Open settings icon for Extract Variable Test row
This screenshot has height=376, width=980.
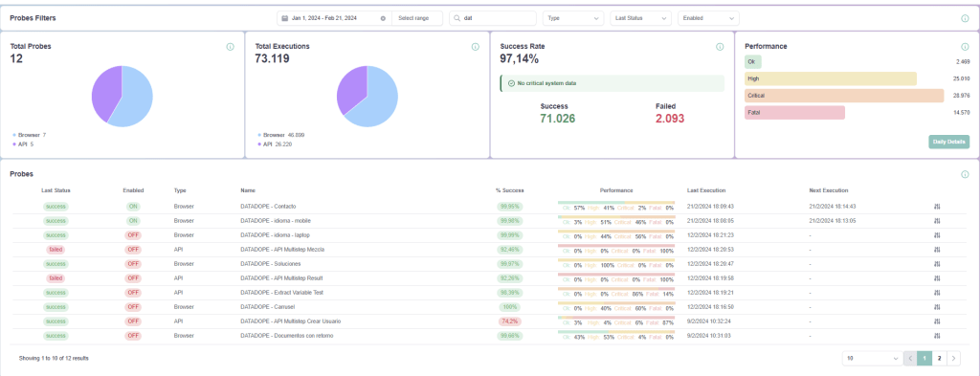coord(936,293)
